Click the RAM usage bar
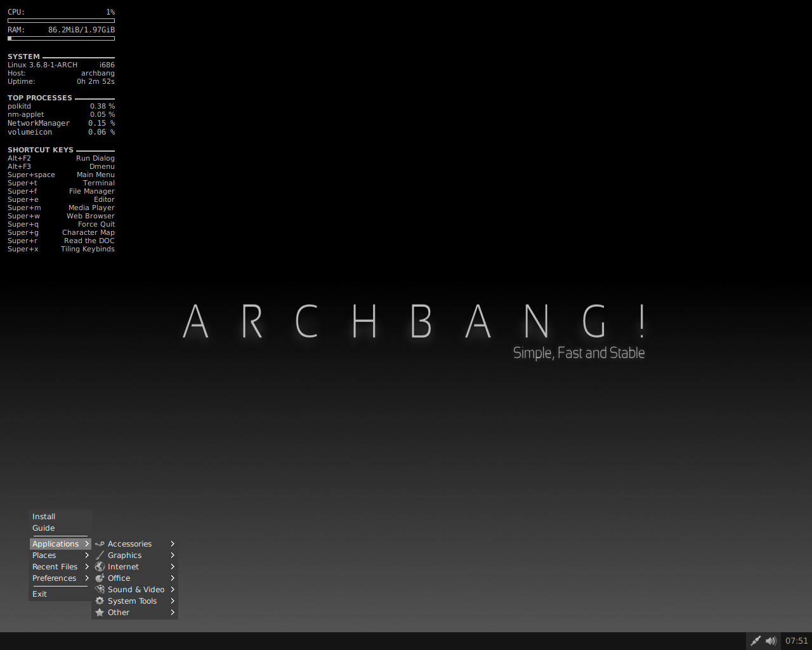Viewport: 812px width, 650px height. (61, 38)
